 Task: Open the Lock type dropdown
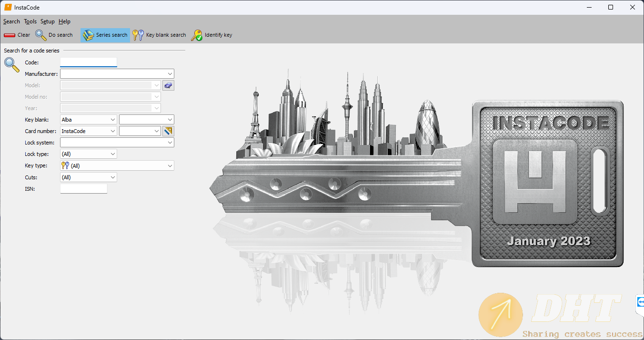tap(113, 154)
